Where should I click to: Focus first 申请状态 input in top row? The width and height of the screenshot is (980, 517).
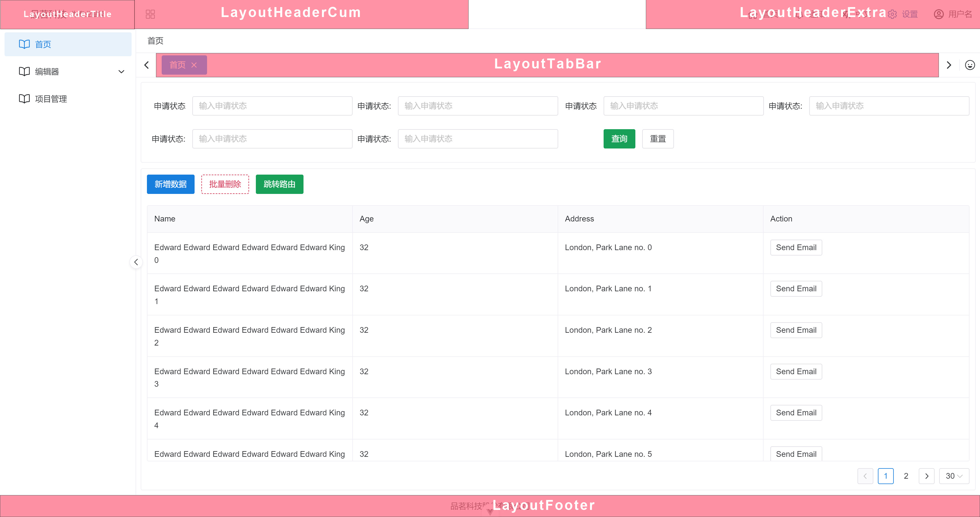[272, 106]
